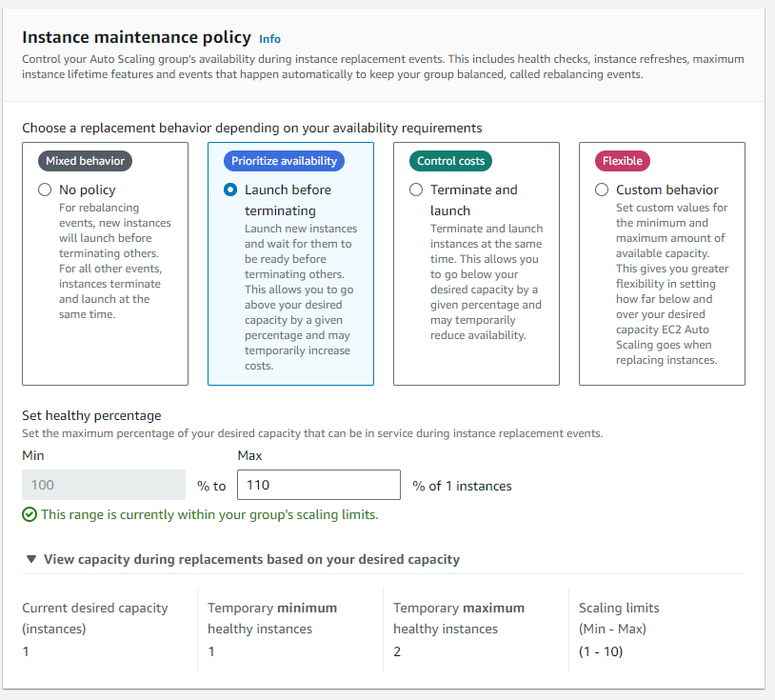Click the "Scaling limits" column label

pyautogui.click(x=619, y=608)
